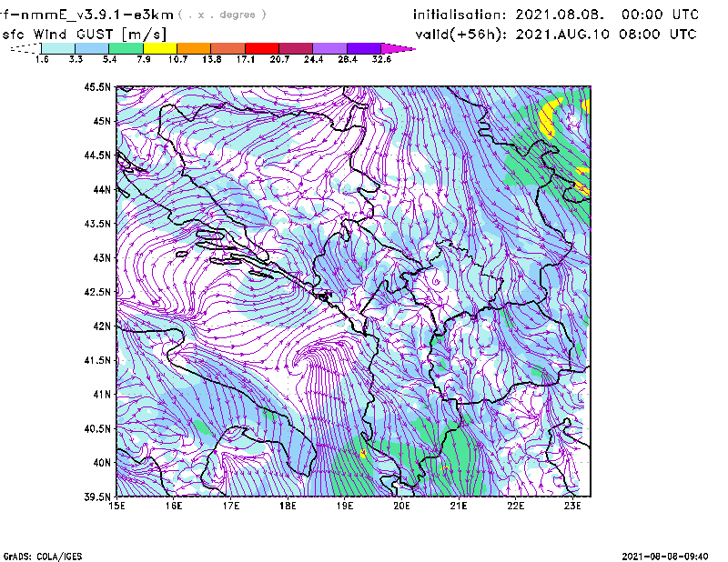Click the 39.5N latitude label

[x=98, y=497]
